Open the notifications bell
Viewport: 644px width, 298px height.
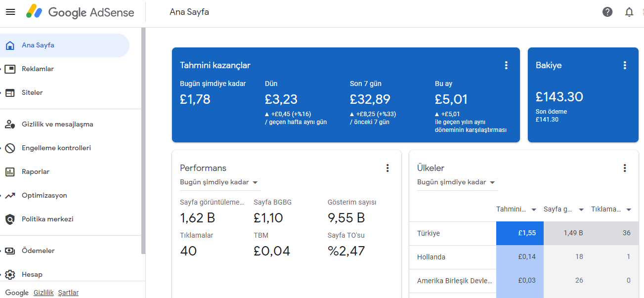(629, 12)
